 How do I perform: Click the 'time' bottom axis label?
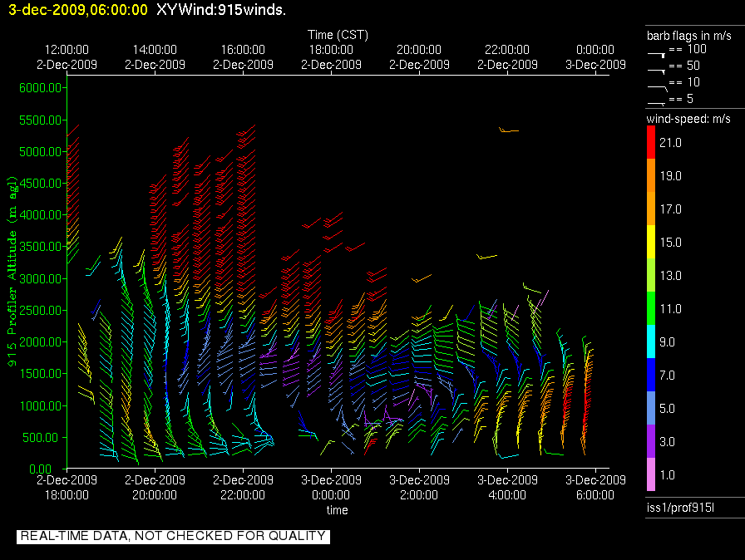[x=337, y=510]
